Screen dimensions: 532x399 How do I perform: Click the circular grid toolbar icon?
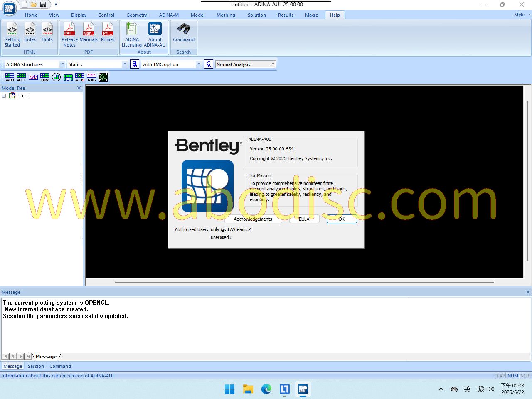click(57, 77)
